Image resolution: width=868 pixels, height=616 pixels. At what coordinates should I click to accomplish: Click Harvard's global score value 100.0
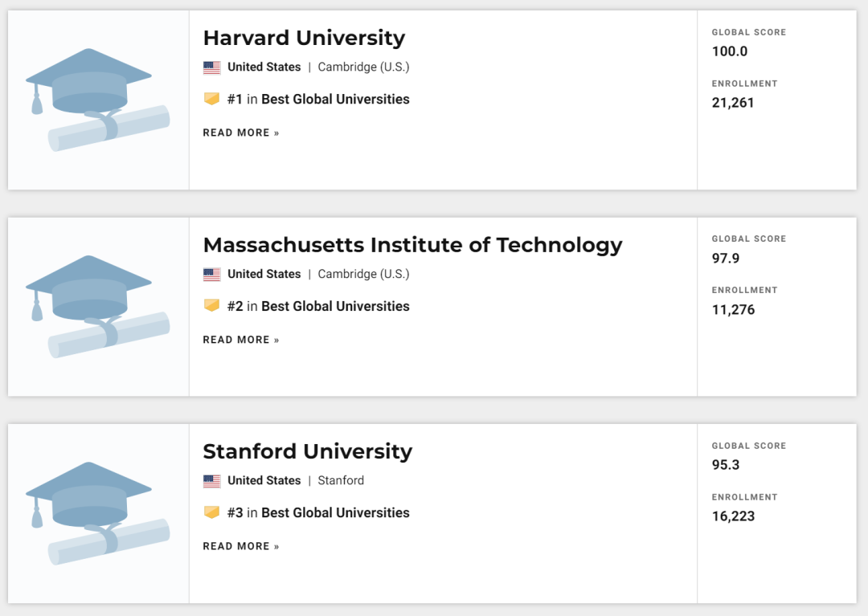point(730,51)
